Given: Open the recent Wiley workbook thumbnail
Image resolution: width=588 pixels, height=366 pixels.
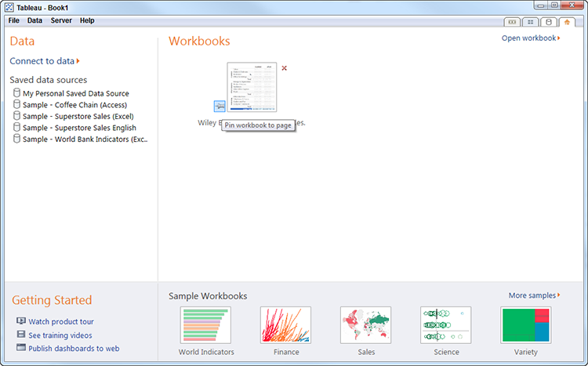Looking at the screenshot, I should coord(252,87).
